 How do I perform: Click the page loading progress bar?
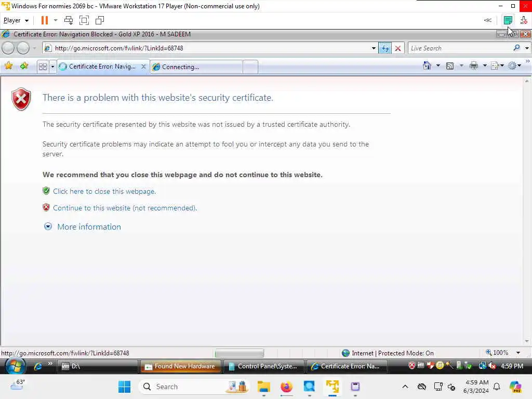239,353
